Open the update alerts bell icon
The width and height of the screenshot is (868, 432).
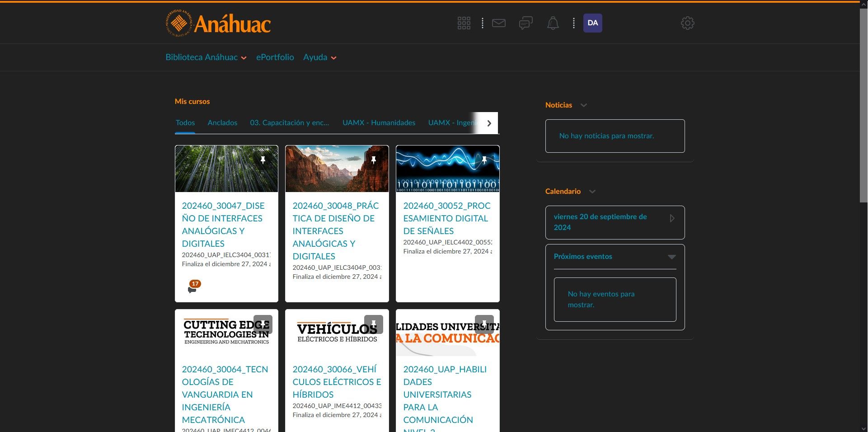(x=553, y=23)
